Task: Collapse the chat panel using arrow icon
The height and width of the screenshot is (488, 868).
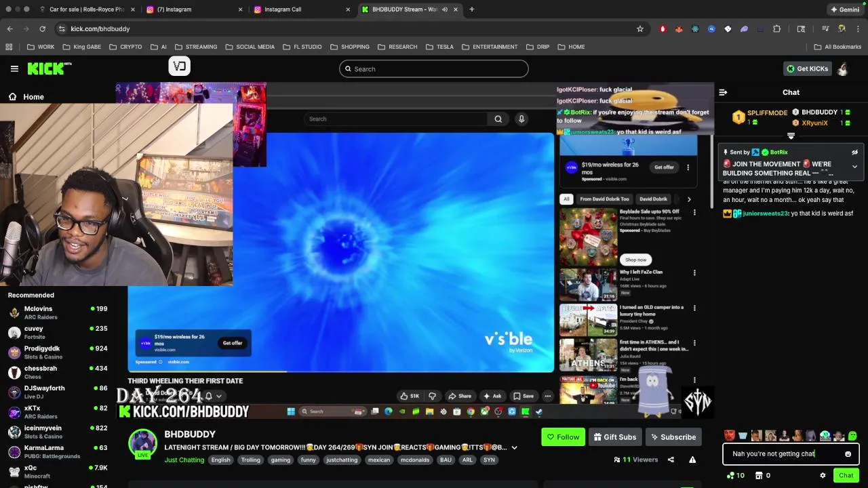Action: click(x=723, y=92)
